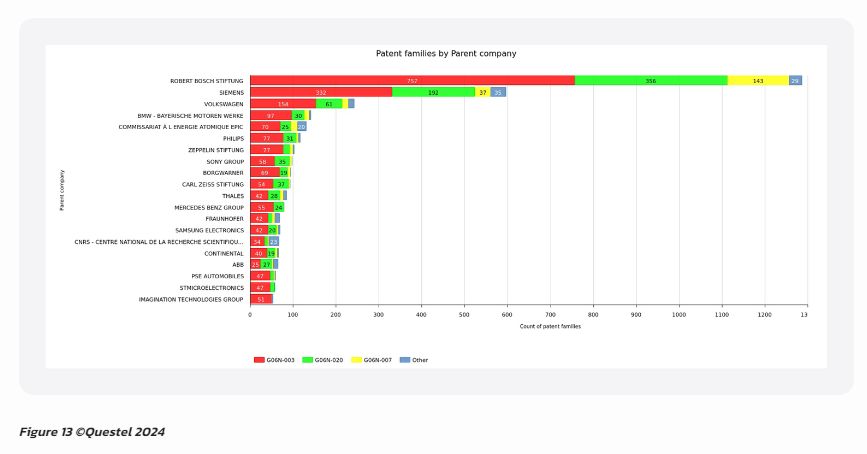Click the 'CONTINENTAL' row label
Viewport: 867px width, 454px height.
[224, 254]
